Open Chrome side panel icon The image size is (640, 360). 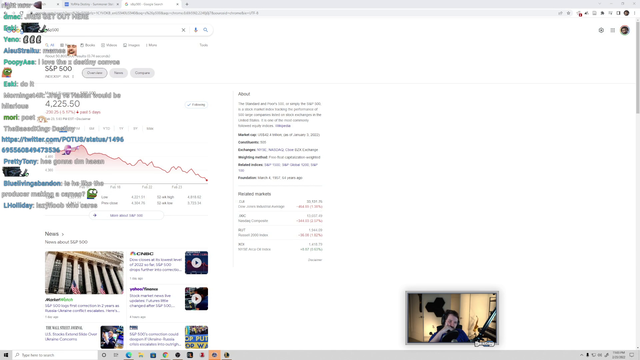click(618, 13)
